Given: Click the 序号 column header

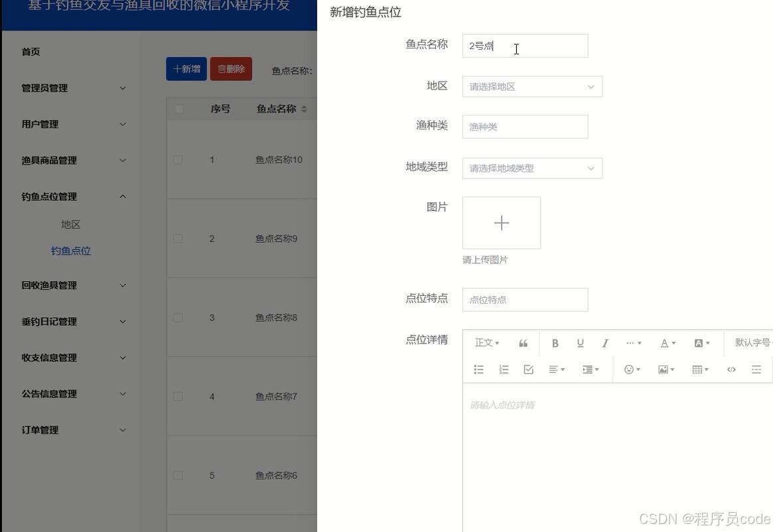Looking at the screenshot, I should coord(220,109).
